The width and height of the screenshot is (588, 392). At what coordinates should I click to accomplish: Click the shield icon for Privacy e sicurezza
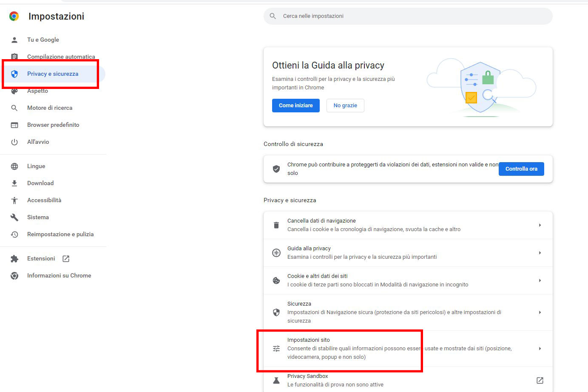click(x=14, y=74)
